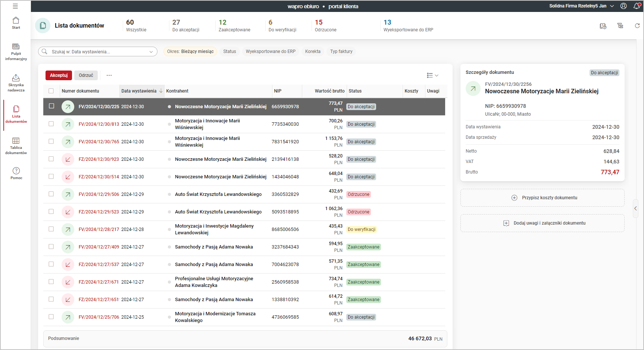Check the box for FV/2024/12/30/765 row
Screen dimensions: 644x350
pos(51,141)
